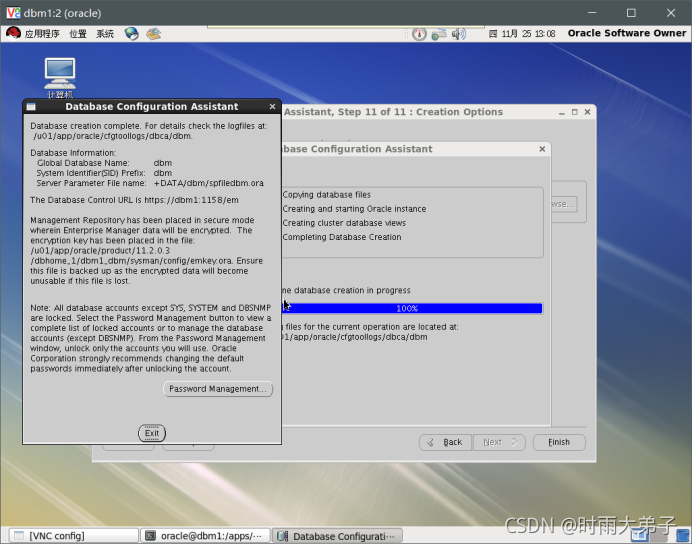Screen dimensions: 692x544
Task: Click the System Identifier(SID) Prefix value dbm
Action: tap(162, 173)
